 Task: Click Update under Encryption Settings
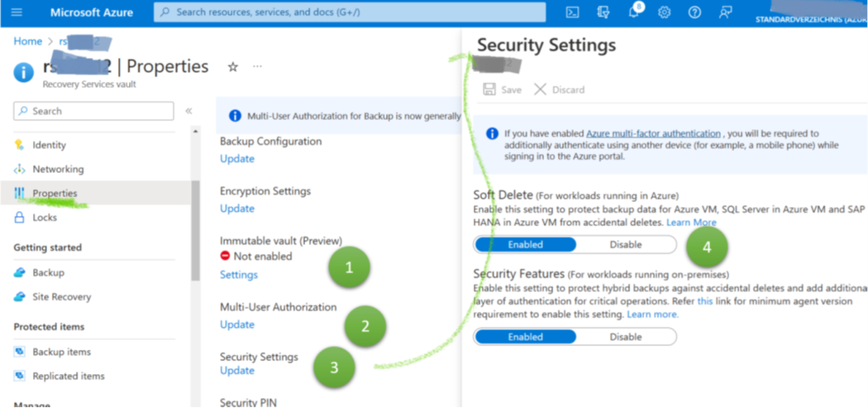point(237,209)
